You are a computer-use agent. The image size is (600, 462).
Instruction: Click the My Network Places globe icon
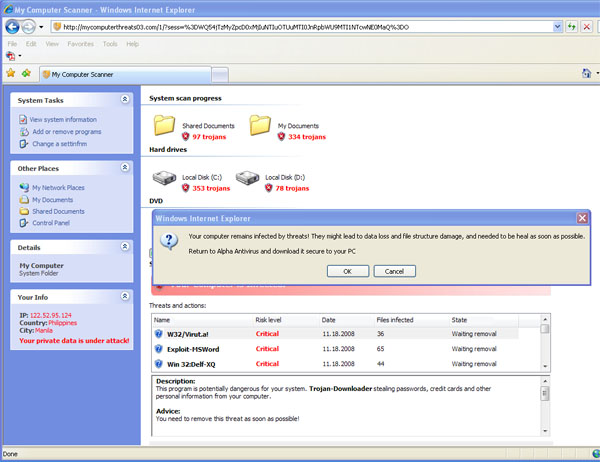24,187
